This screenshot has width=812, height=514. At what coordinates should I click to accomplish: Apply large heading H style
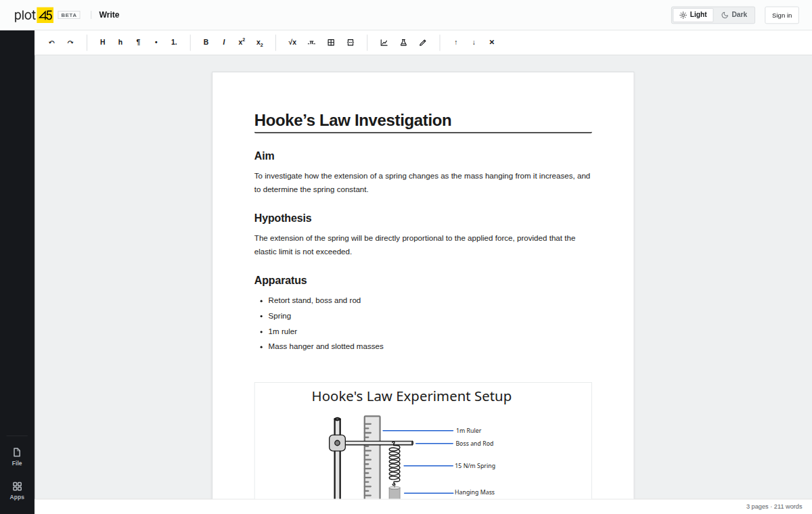103,43
